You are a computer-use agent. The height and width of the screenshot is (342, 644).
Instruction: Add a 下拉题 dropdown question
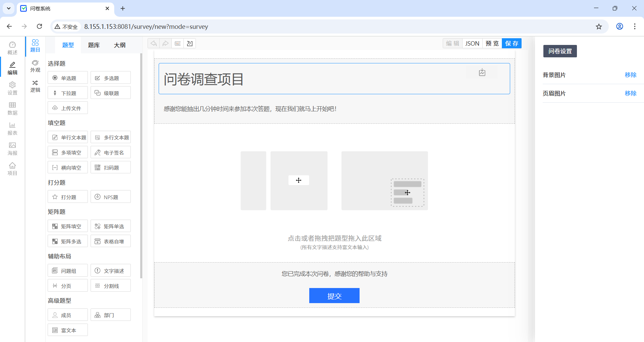(x=68, y=93)
